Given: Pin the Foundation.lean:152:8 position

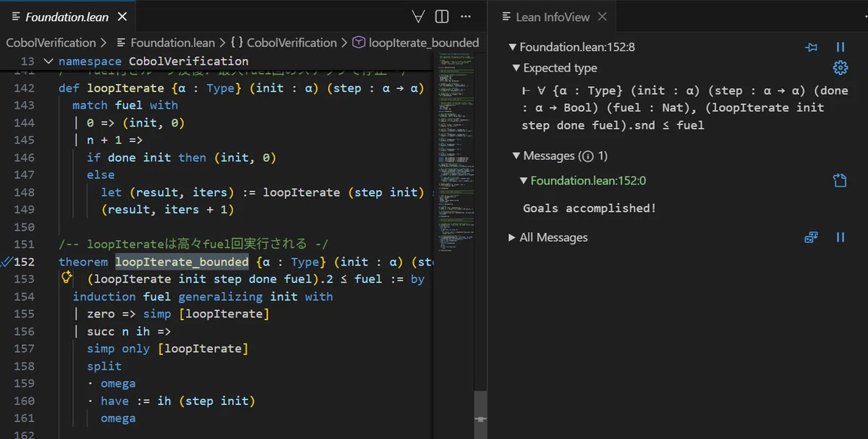Looking at the screenshot, I should [x=812, y=47].
